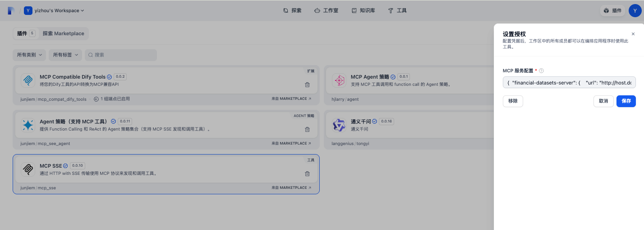Click verified badge of MCP Agent 策略
Screen dimensions: 644x230
coord(393,77)
